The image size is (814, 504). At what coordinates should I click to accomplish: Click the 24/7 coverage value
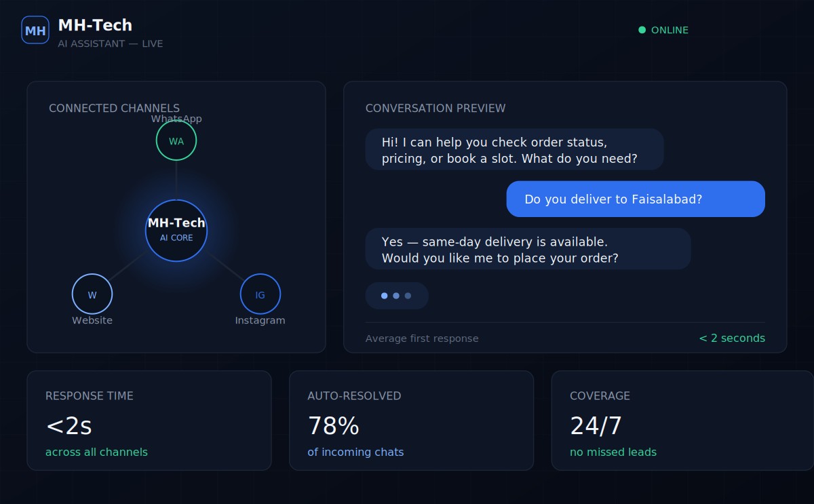596,426
